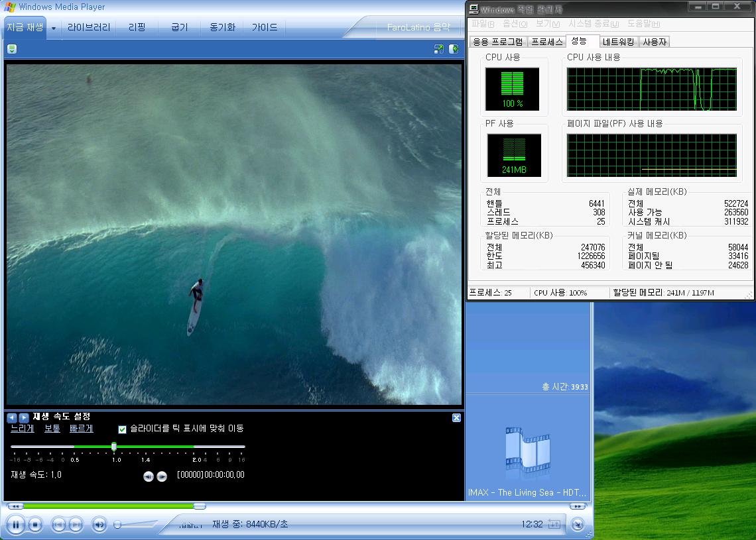
Task: Minimize the Task Manager window
Action: [697, 6]
